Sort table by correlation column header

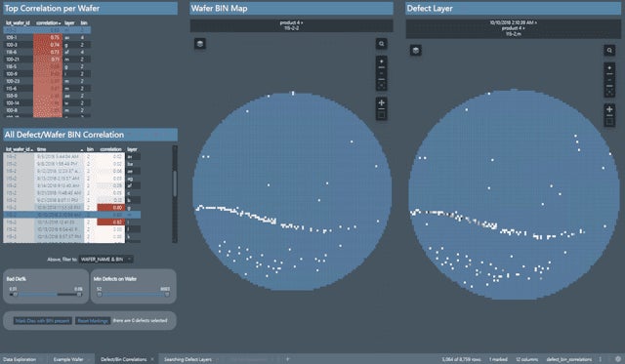click(x=48, y=23)
